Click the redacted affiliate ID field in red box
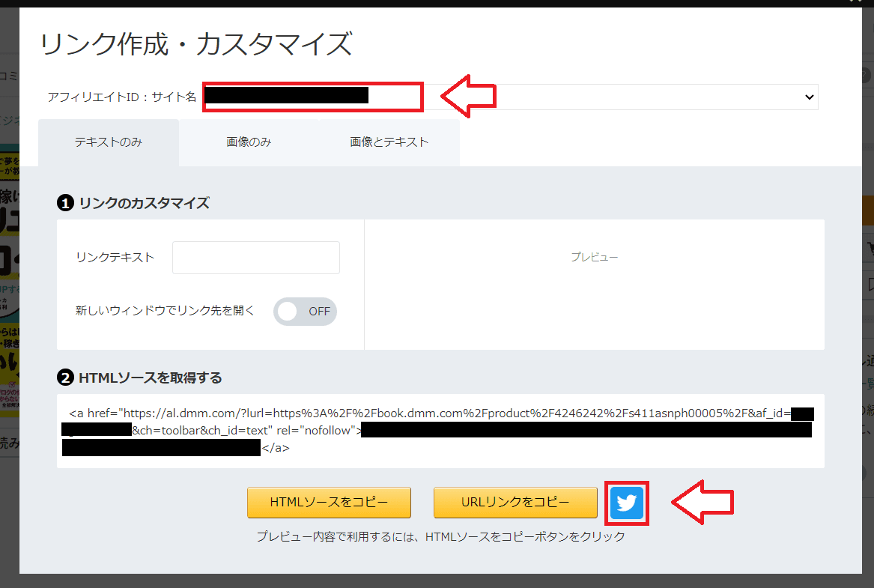The width and height of the screenshot is (874, 588). 312,96
